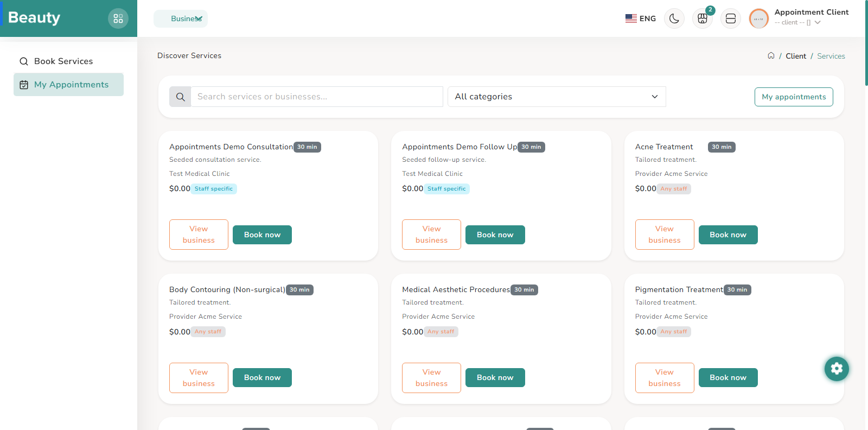Image resolution: width=868 pixels, height=430 pixels.
Task: Click the Beauty logo text
Action: pos(34,18)
